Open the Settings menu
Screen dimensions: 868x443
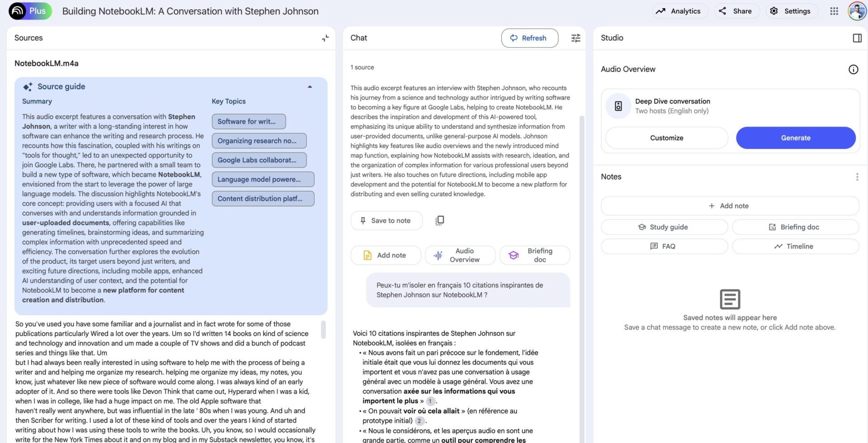pyautogui.click(x=791, y=11)
